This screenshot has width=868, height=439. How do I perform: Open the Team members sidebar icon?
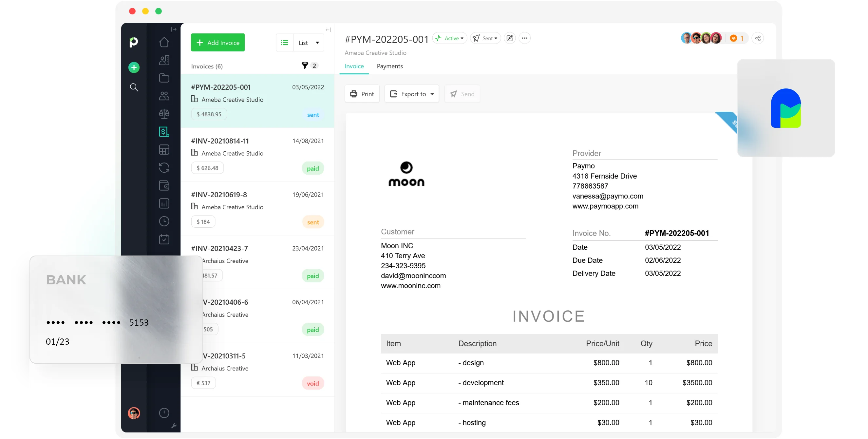pyautogui.click(x=164, y=96)
